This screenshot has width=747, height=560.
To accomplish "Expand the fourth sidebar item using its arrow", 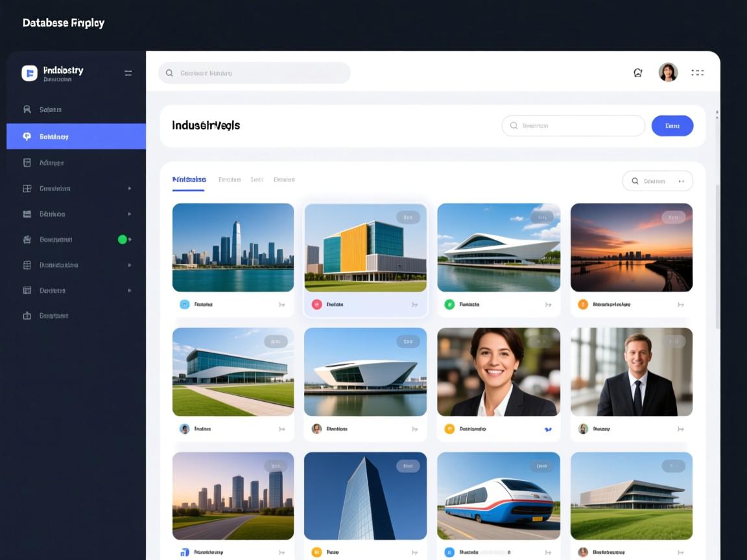I will tap(130, 189).
